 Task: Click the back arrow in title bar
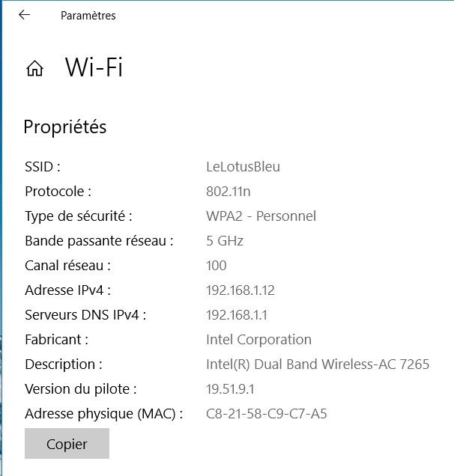24,15
